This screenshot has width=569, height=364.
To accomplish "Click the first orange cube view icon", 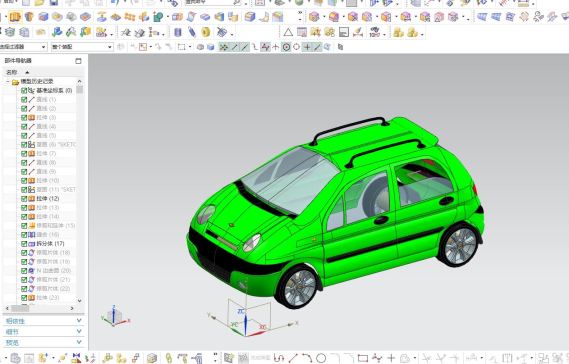I will click(314, 17).
